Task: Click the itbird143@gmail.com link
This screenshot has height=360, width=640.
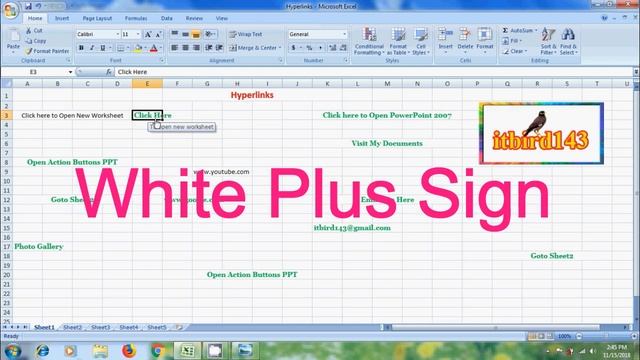Action: 352,228
